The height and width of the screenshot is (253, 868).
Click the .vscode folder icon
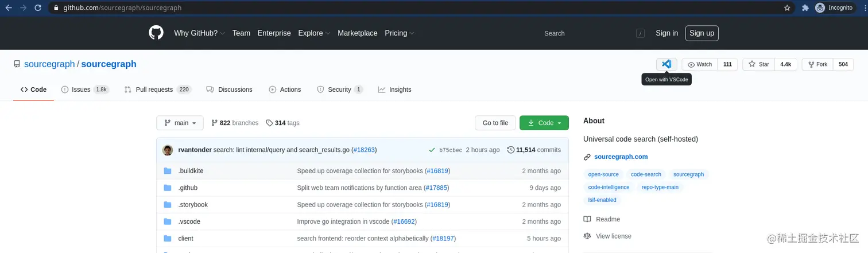click(168, 221)
